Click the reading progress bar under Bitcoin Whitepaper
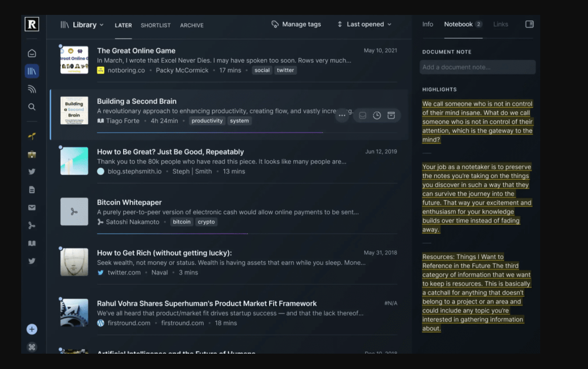 [172, 234]
